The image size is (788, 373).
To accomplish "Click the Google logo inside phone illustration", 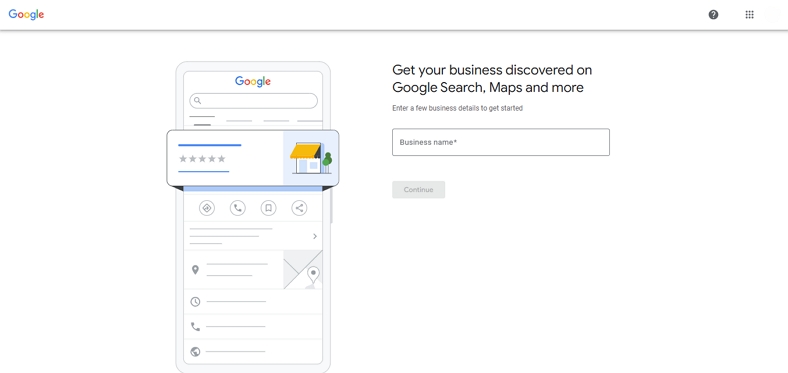I will pos(253,81).
